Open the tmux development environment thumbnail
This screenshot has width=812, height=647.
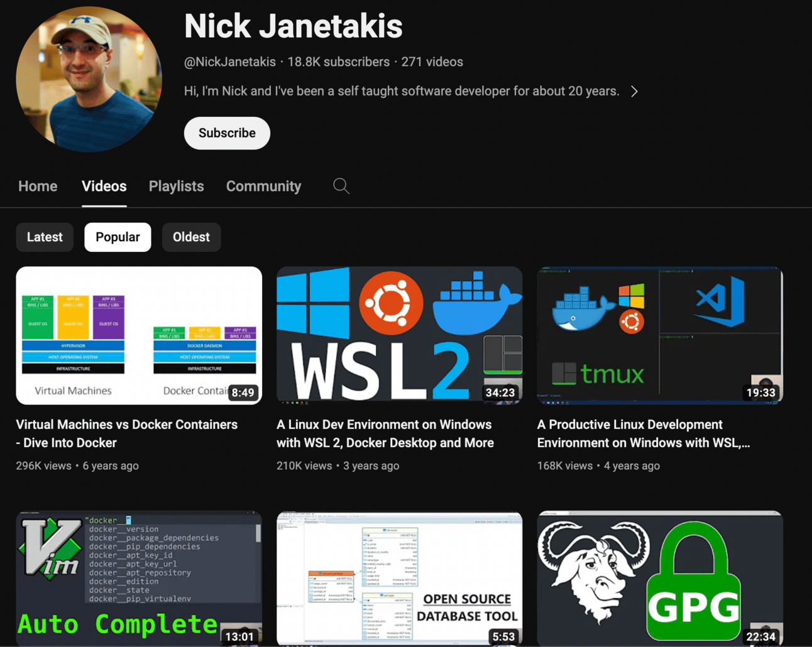(x=660, y=335)
